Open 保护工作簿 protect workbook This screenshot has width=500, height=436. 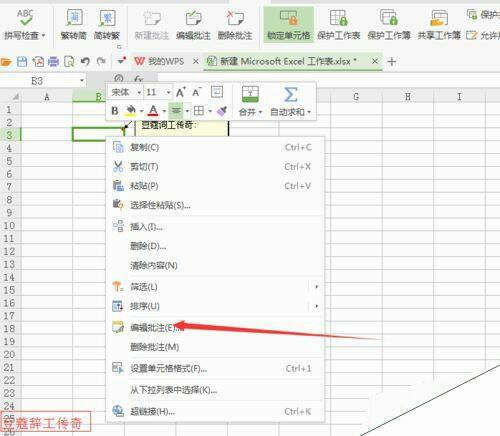(389, 25)
